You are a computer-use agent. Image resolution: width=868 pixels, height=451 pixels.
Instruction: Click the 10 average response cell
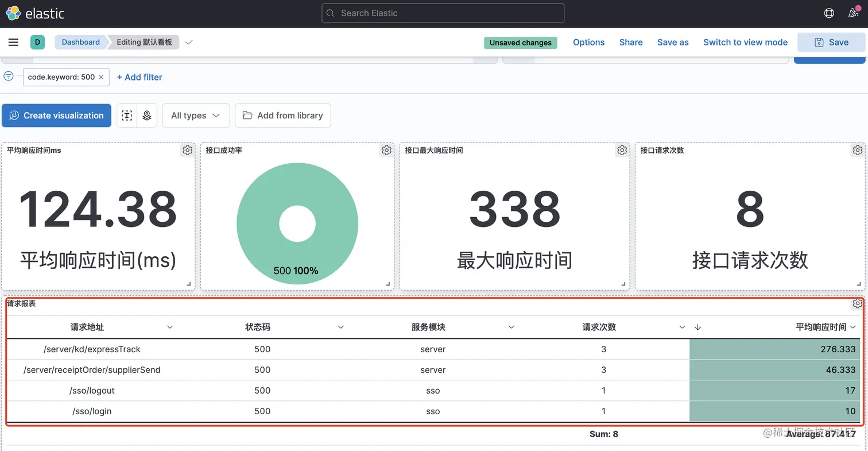[774, 411]
